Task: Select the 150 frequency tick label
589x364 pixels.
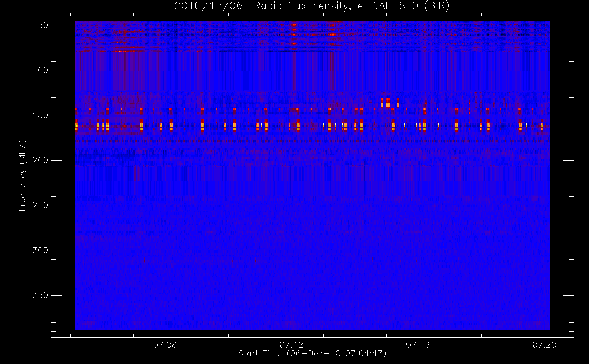Action: pyautogui.click(x=40, y=115)
